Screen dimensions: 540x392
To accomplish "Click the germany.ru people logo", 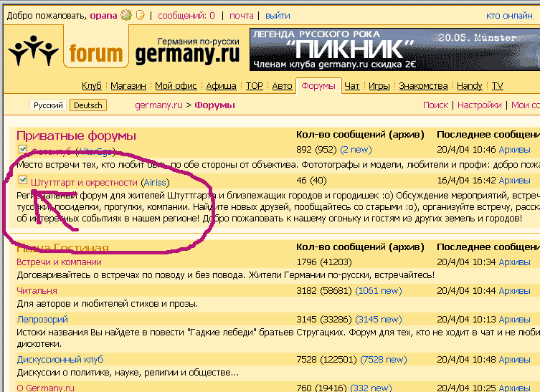I will [34, 50].
